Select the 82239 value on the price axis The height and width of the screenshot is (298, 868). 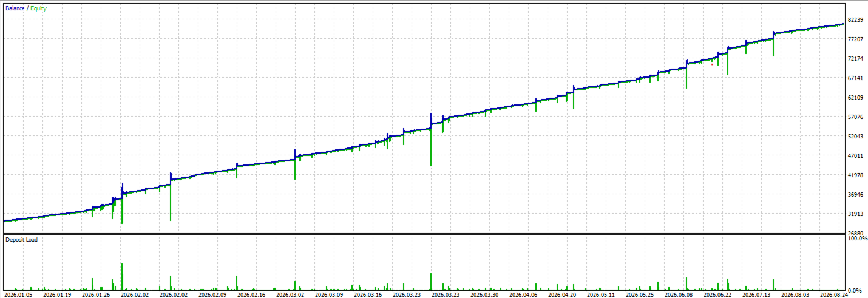856,20
